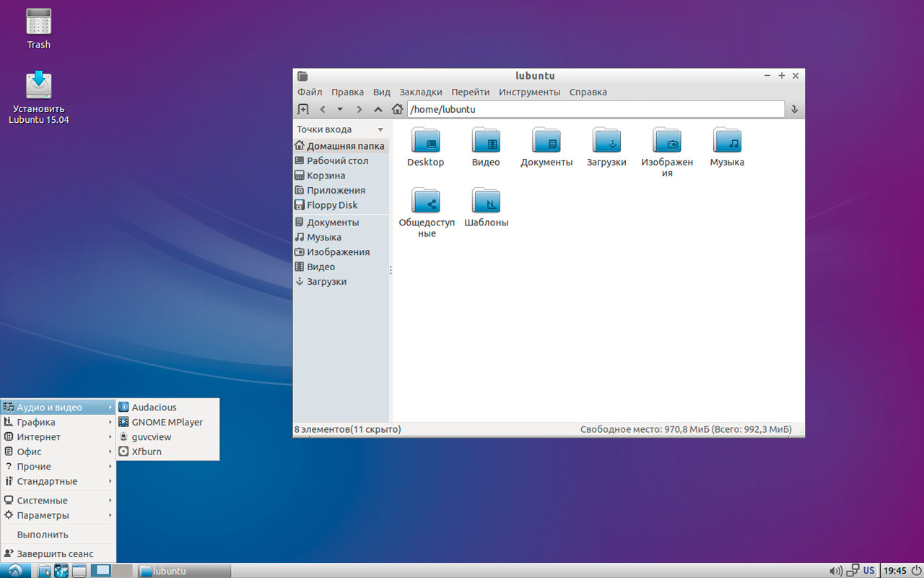This screenshot has width=924, height=578.
Task: Click the /home/lubuntu path field
Action: 596,109
